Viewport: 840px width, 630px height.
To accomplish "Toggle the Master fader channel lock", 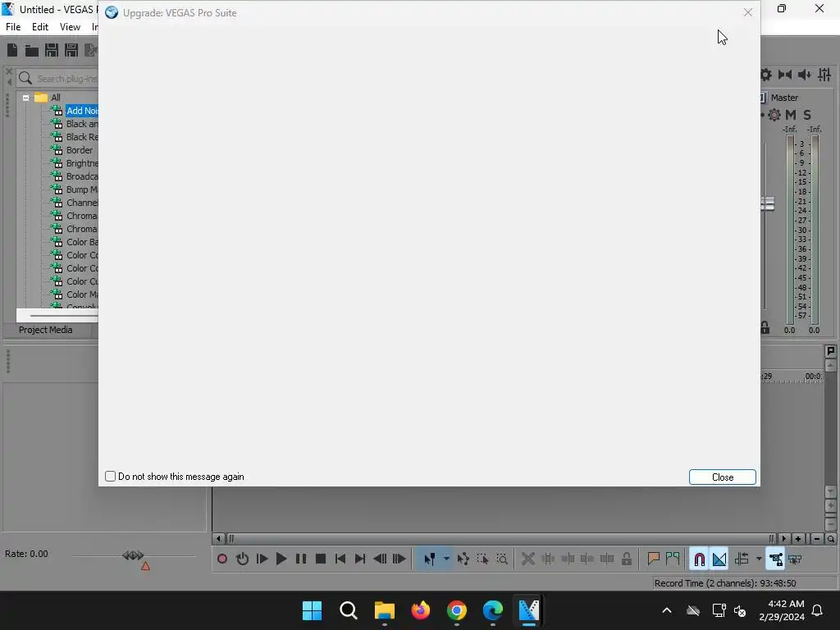I will (x=765, y=327).
